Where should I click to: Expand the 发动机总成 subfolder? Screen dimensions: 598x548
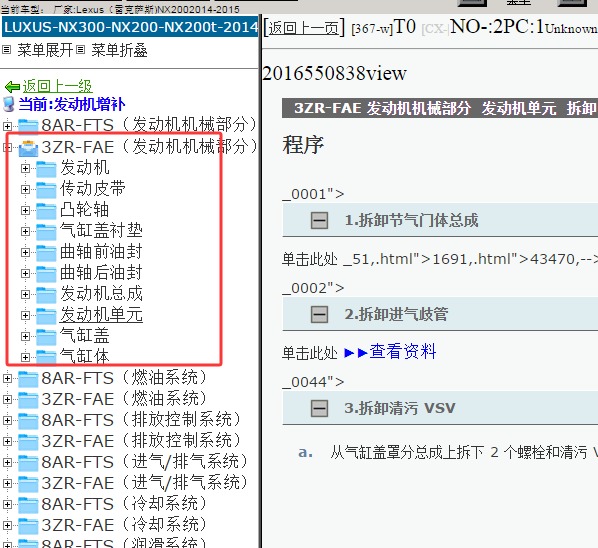pyautogui.click(x=25, y=294)
